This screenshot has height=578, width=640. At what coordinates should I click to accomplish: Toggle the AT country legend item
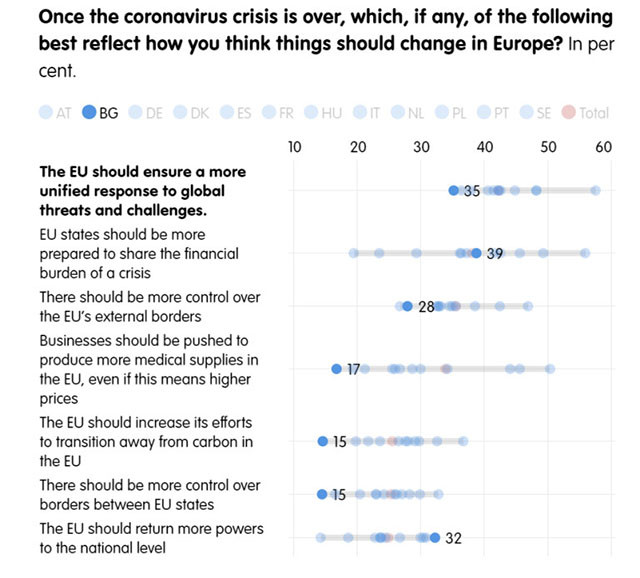tap(55, 113)
